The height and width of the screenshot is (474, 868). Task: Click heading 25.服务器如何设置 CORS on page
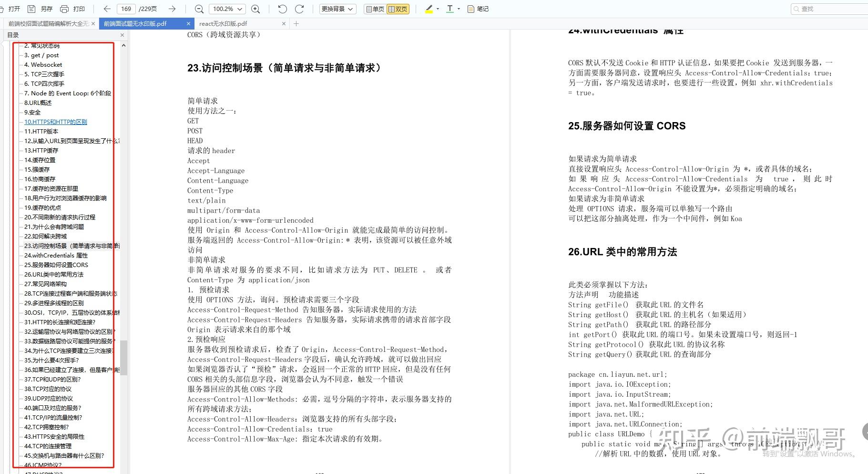coord(627,126)
